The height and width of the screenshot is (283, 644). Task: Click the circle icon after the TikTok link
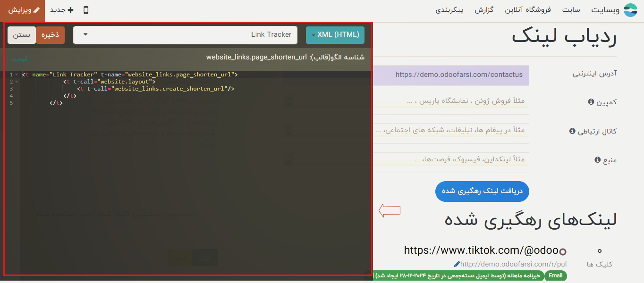[x=562, y=251]
